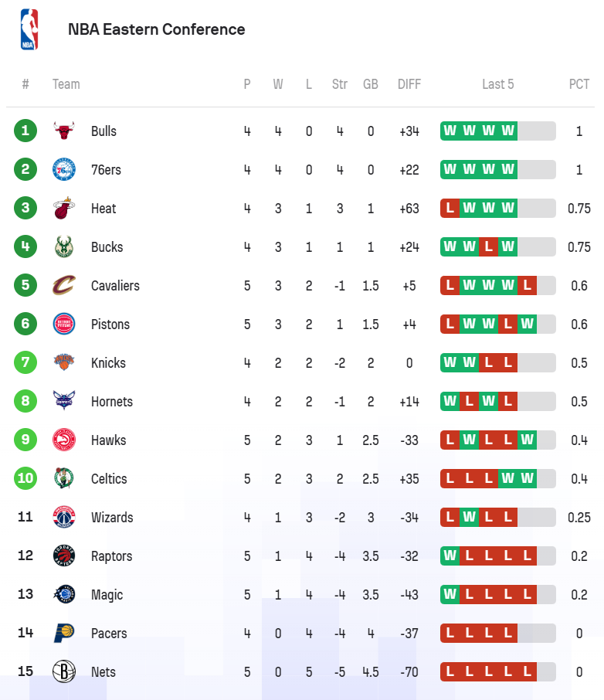Screen dimensions: 604x700
Task: Open the Hawks team name link
Action: click(108, 440)
